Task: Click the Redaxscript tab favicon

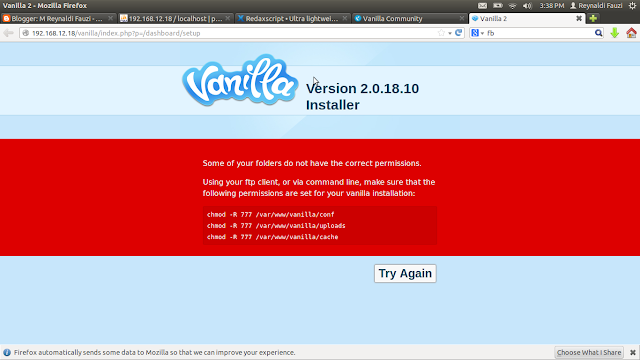Action: click(x=241, y=18)
